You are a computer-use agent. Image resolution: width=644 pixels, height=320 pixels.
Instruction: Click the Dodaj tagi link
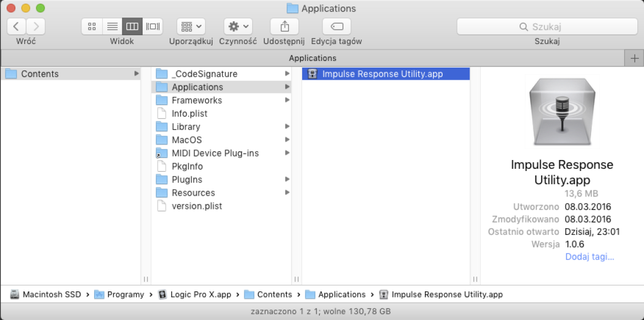point(590,257)
